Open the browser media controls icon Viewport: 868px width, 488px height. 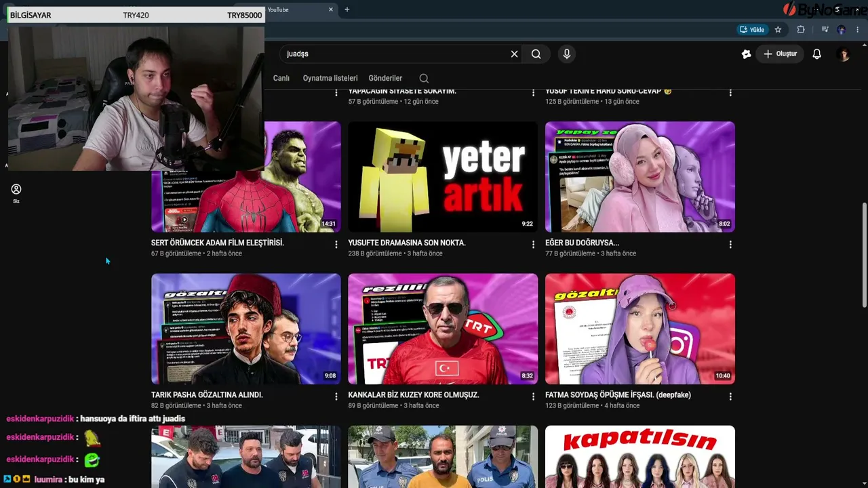[825, 30]
